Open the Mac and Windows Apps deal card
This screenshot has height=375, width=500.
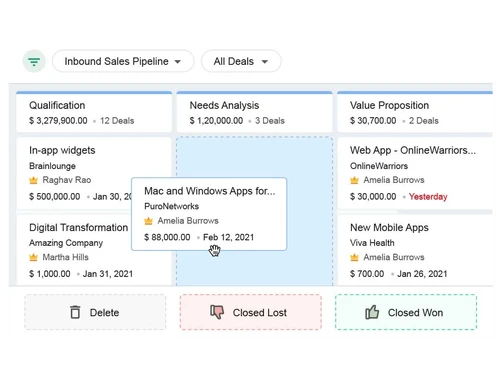pos(209,214)
